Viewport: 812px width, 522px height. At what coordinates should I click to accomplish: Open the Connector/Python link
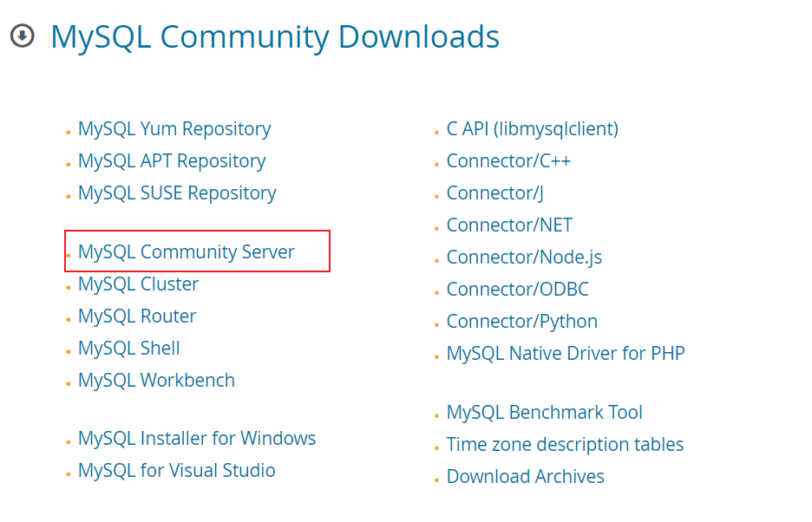pos(522,322)
